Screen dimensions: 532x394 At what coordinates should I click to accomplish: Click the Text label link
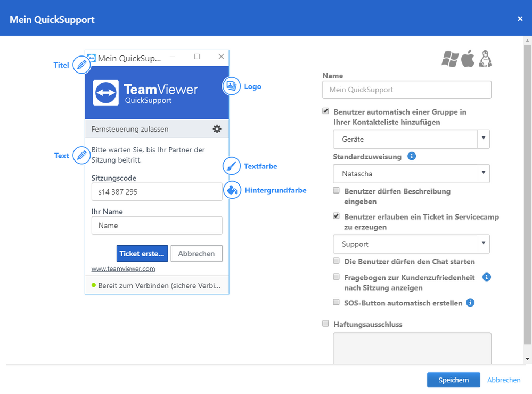[x=61, y=156]
